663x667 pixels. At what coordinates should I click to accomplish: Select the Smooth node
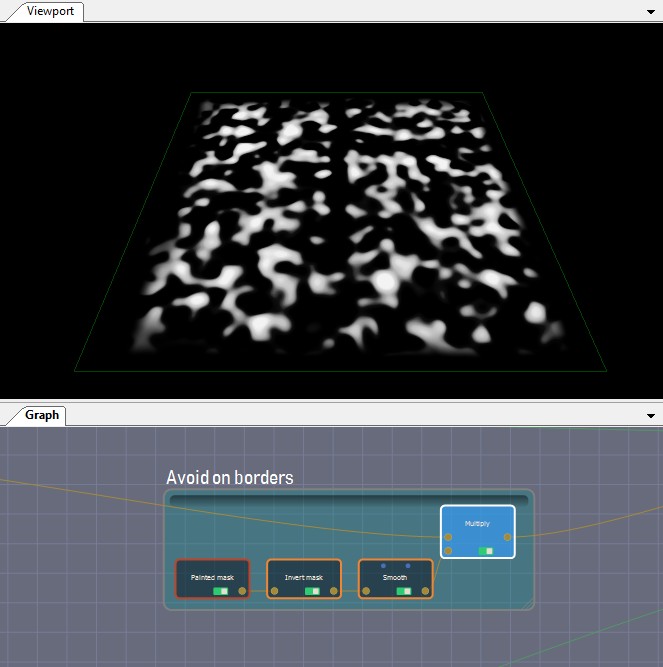pos(396,579)
